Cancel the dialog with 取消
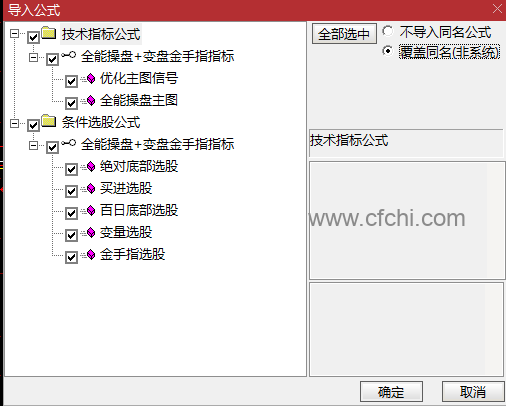Screen dimensions: 506x406 tap(473, 392)
